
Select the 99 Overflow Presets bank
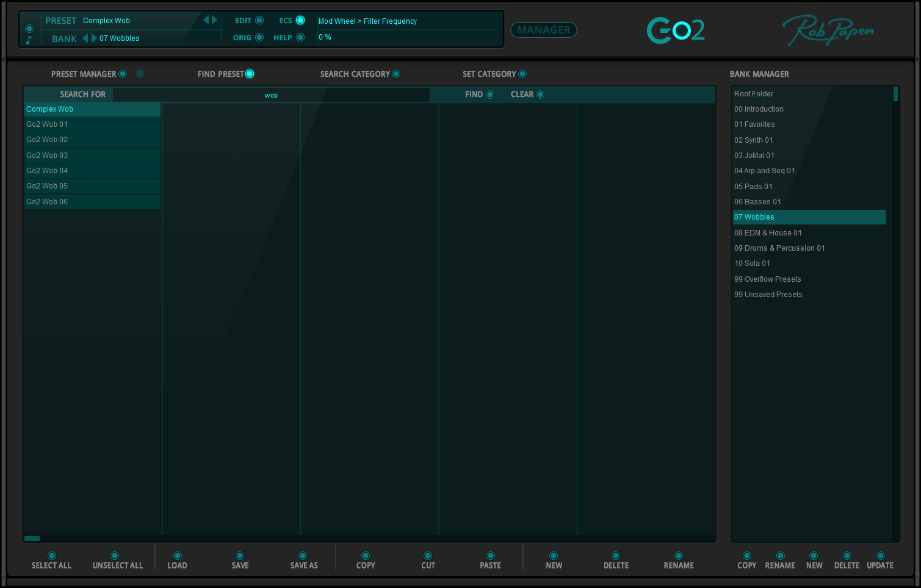point(809,279)
